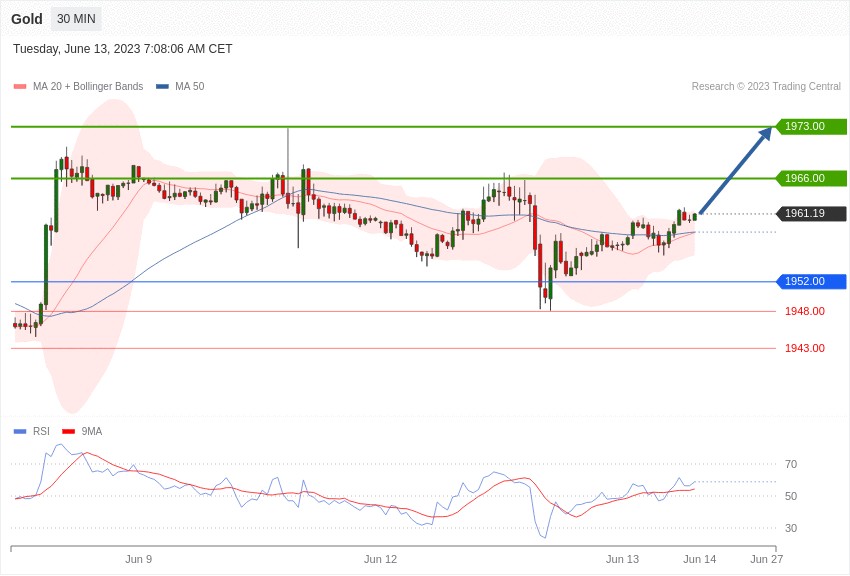
Task: Select the Jun 12 date axis label
Action: (x=380, y=559)
